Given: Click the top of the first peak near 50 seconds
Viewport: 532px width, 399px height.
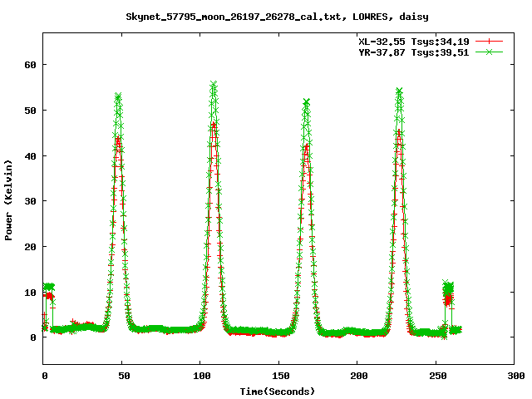Looking at the screenshot, I should tap(118, 96).
